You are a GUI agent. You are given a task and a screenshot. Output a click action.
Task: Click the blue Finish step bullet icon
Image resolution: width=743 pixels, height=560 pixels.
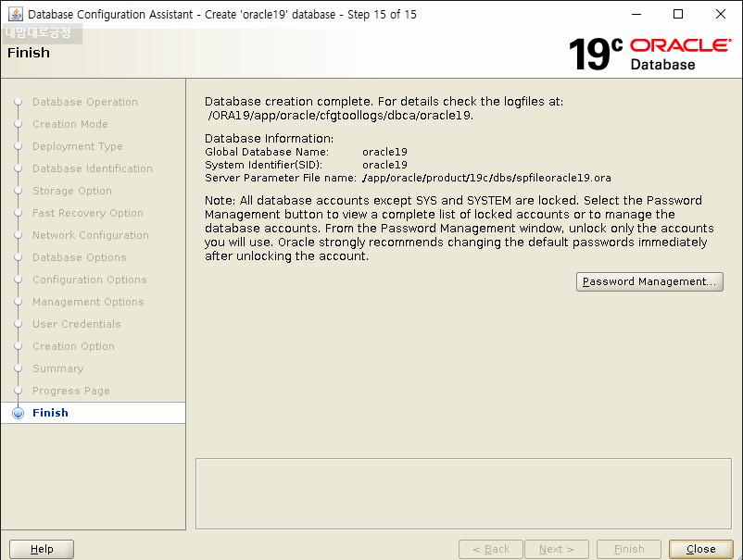(x=18, y=413)
